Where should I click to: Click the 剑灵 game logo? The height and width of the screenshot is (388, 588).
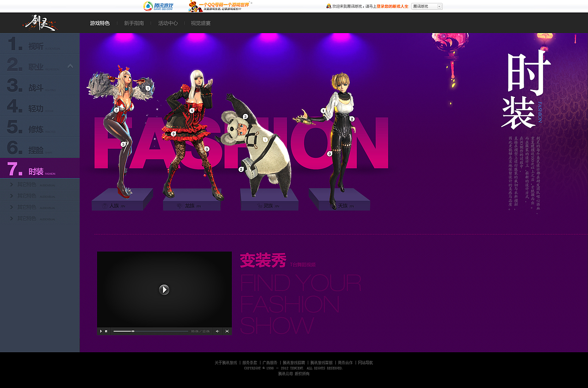[x=40, y=22]
